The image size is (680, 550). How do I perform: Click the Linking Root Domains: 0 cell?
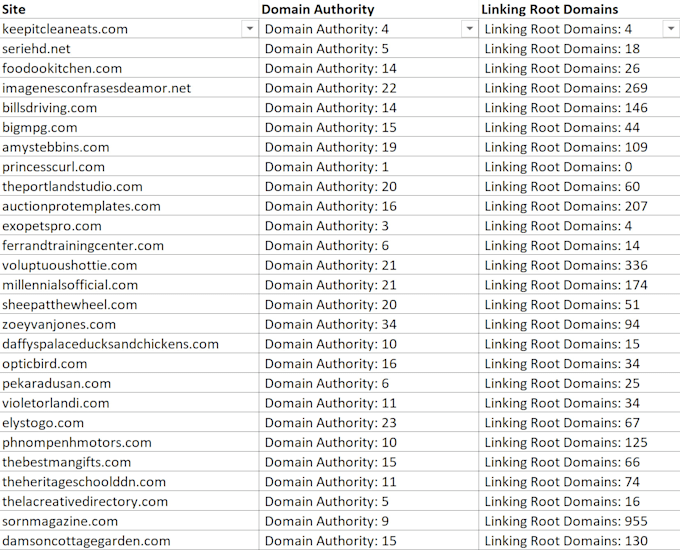(x=580, y=167)
